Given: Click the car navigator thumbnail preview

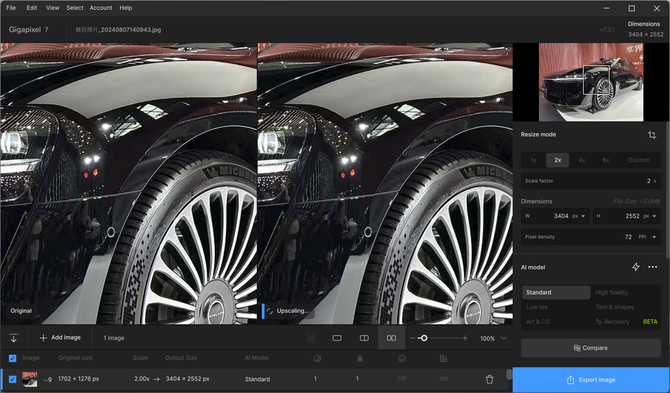Looking at the screenshot, I should (591, 82).
